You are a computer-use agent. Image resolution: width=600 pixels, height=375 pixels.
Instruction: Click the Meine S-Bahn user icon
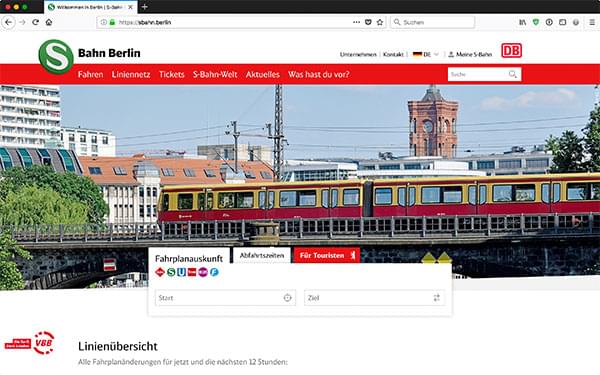click(x=451, y=54)
